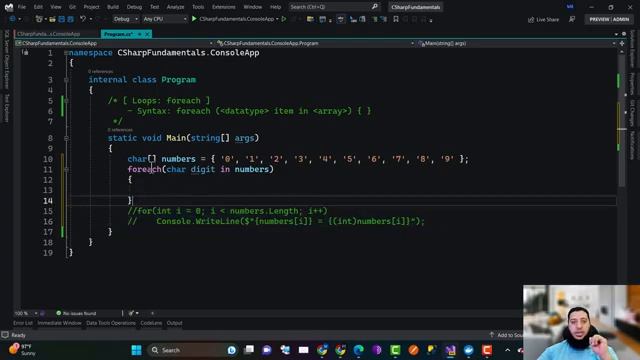Click the New Project toolbar icon
The height and width of the screenshot is (360, 640).
tap(39, 19)
